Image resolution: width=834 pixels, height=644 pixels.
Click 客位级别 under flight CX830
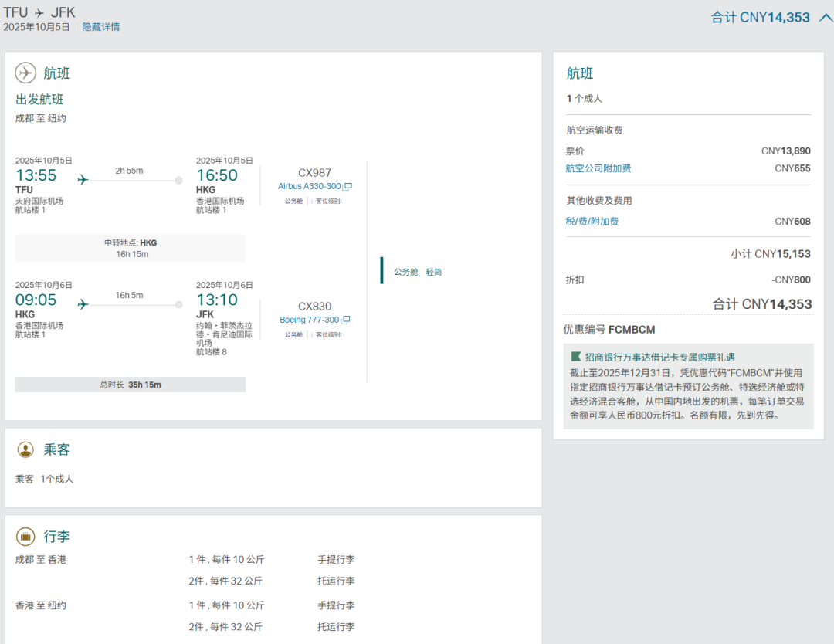(x=328, y=334)
